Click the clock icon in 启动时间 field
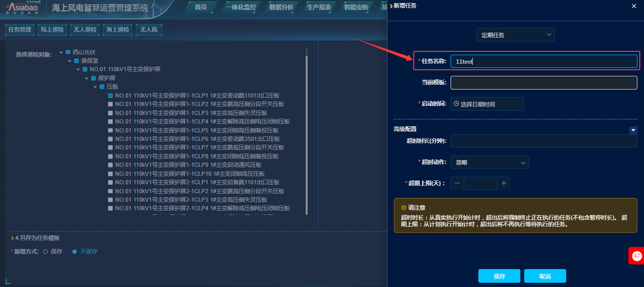This screenshot has height=287, width=644. point(456,104)
